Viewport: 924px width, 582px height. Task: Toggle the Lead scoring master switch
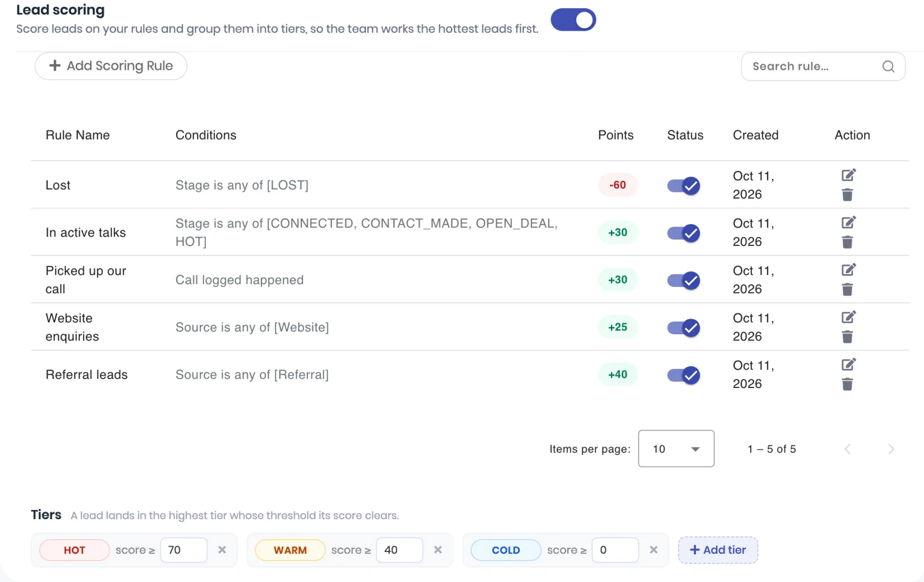[573, 20]
